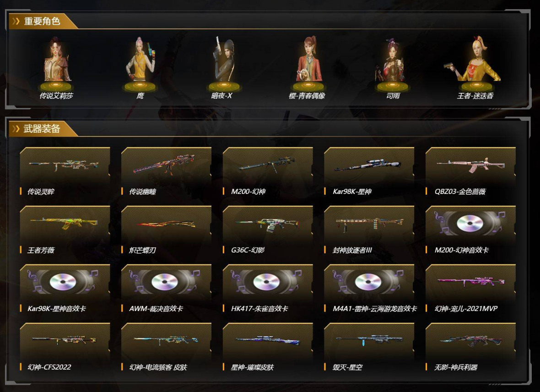
Task: Click the AWM-裁决音效卡 disc icon
Action: [165, 282]
